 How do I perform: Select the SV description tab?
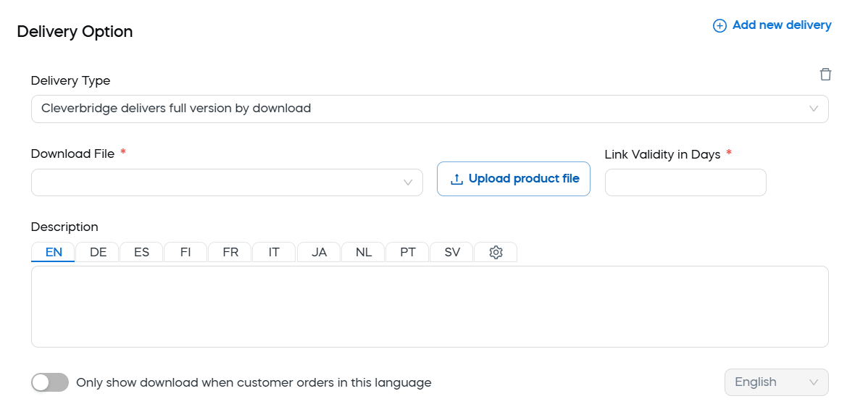pyautogui.click(x=451, y=252)
